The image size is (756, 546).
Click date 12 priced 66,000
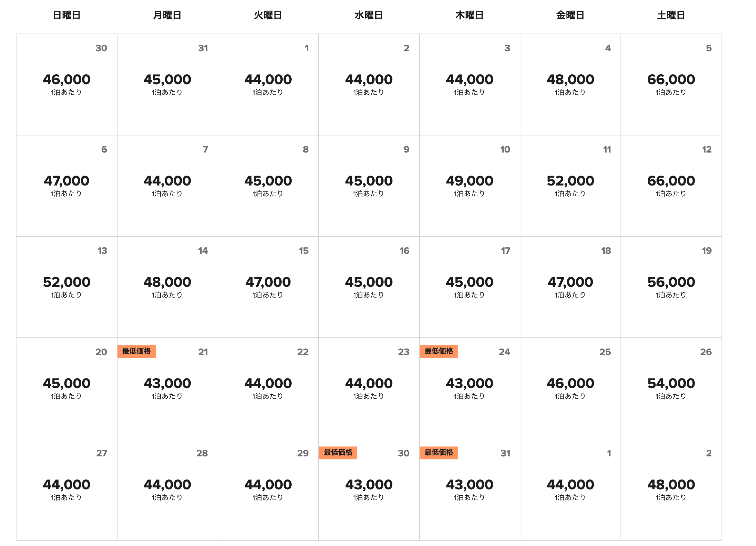(x=671, y=186)
